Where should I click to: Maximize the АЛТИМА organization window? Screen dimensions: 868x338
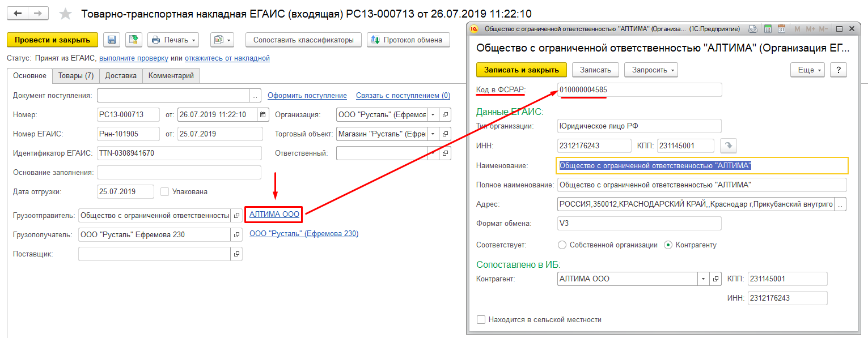tap(839, 29)
